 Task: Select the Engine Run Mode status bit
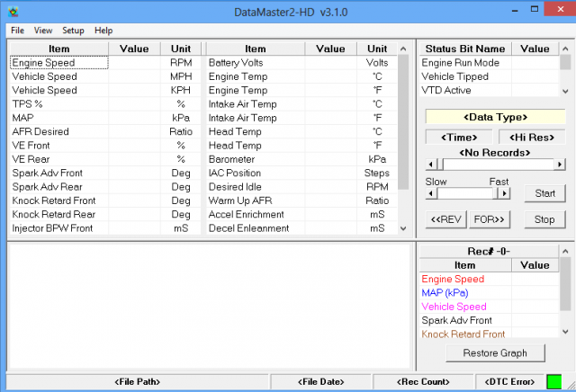point(490,62)
